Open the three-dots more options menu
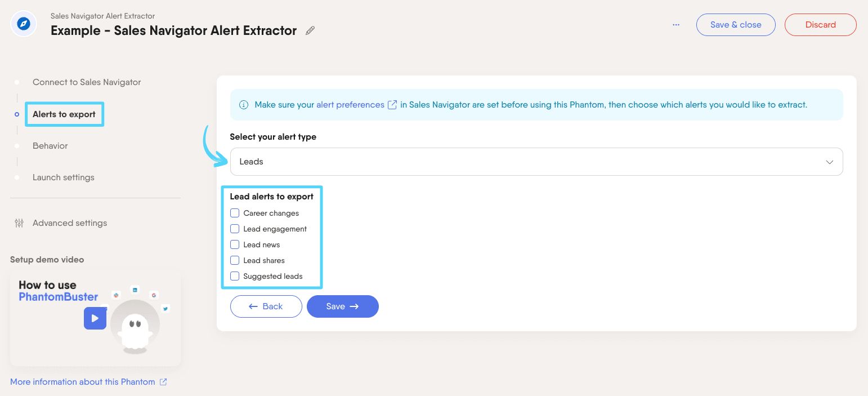This screenshot has height=396, width=868. (x=676, y=25)
